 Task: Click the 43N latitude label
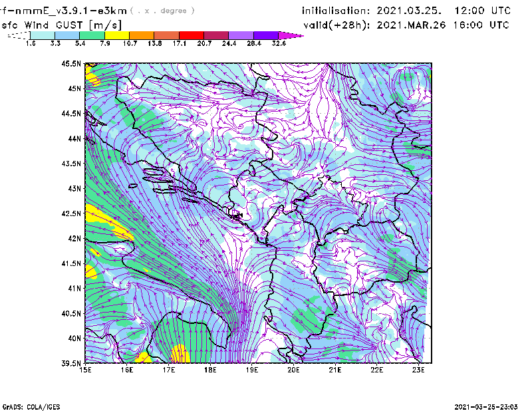coord(74,188)
